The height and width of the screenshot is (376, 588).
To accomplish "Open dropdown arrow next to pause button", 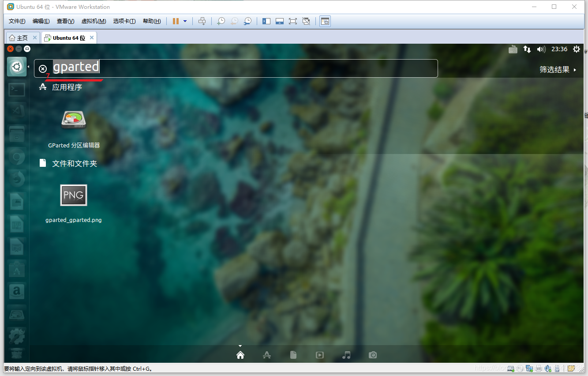I will point(185,21).
